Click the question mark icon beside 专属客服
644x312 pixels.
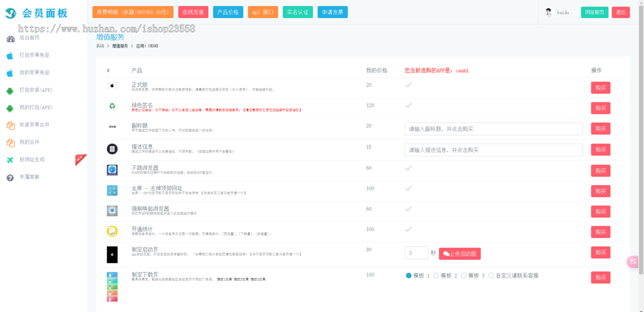click(x=10, y=177)
